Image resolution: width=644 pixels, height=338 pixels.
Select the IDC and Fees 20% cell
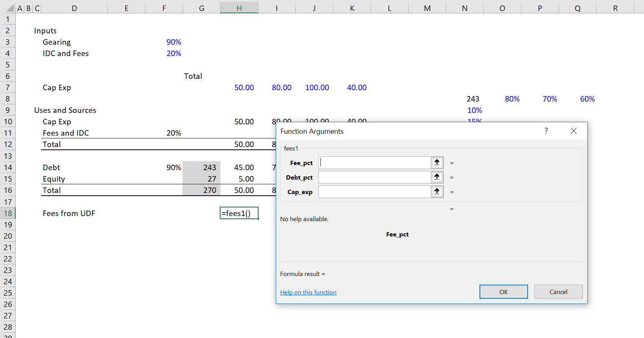click(164, 53)
